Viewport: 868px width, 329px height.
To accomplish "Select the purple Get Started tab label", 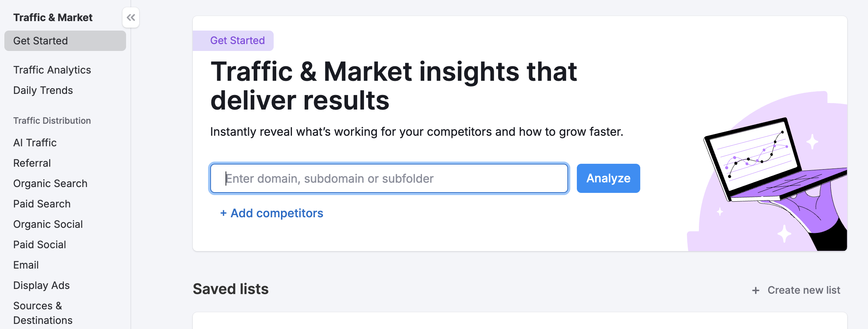I will click(237, 40).
